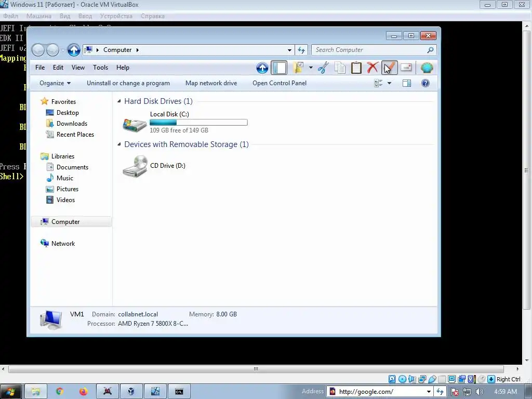Image resolution: width=532 pixels, height=399 pixels.
Task: Open the Tools menu
Action: [100, 68]
